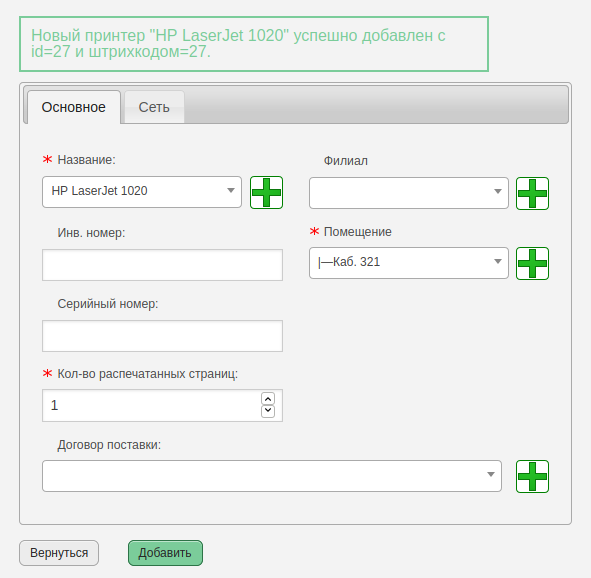591x578 pixels.
Task: Add new Договор поставки via plus icon
Action: (x=532, y=476)
